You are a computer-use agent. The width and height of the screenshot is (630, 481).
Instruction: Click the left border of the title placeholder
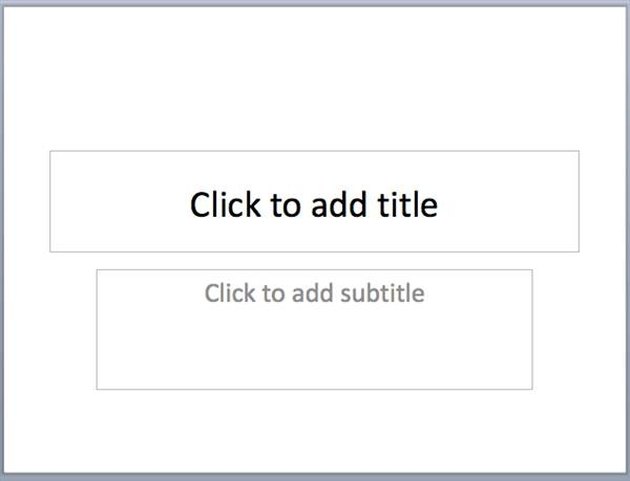tap(50, 201)
